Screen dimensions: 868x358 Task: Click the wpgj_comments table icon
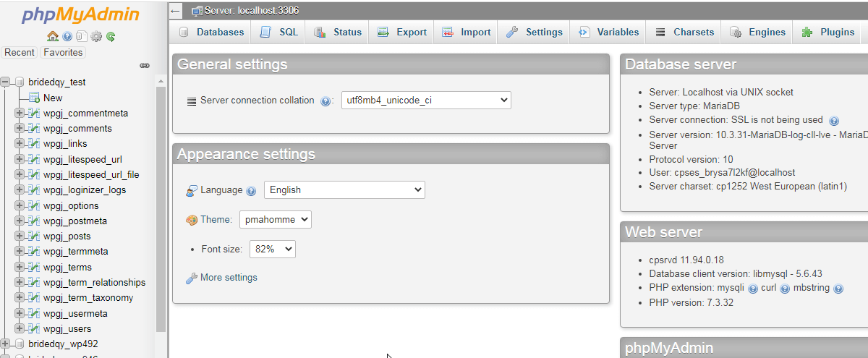[x=34, y=128]
